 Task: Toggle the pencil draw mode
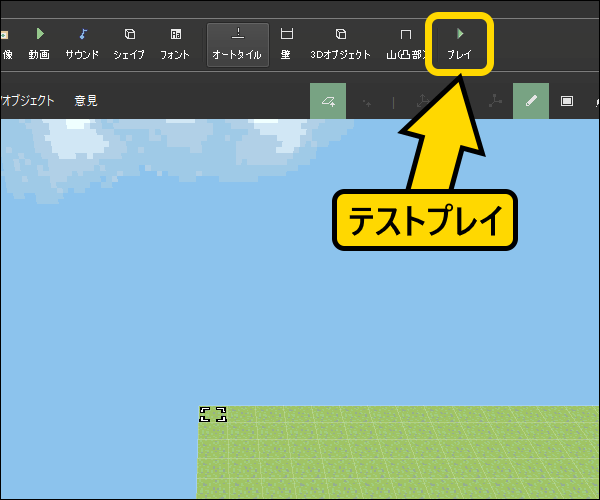(x=531, y=101)
